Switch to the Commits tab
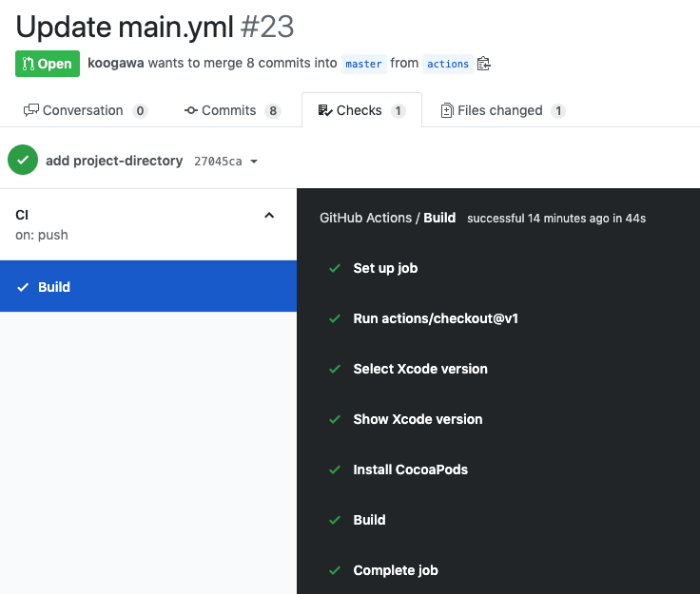This screenshot has height=594, width=700. click(x=233, y=110)
